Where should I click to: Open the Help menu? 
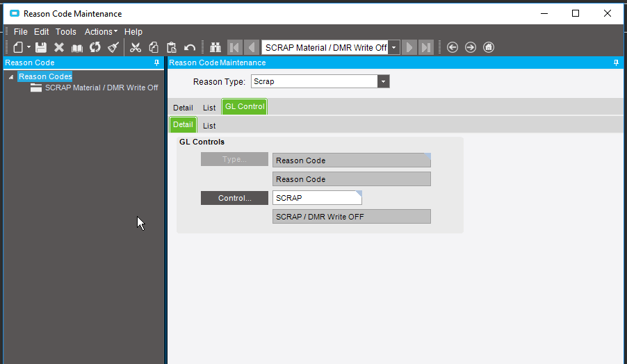click(x=133, y=31)
